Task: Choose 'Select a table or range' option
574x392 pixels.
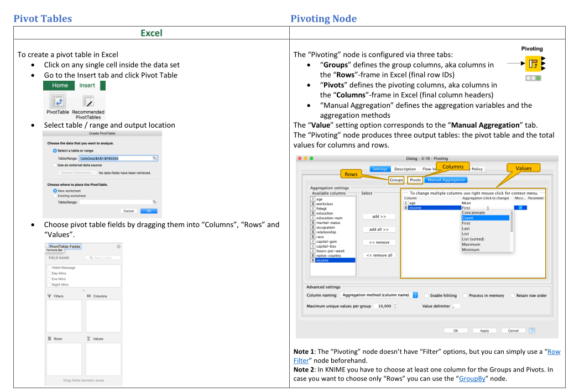Action: pos(55,150)
